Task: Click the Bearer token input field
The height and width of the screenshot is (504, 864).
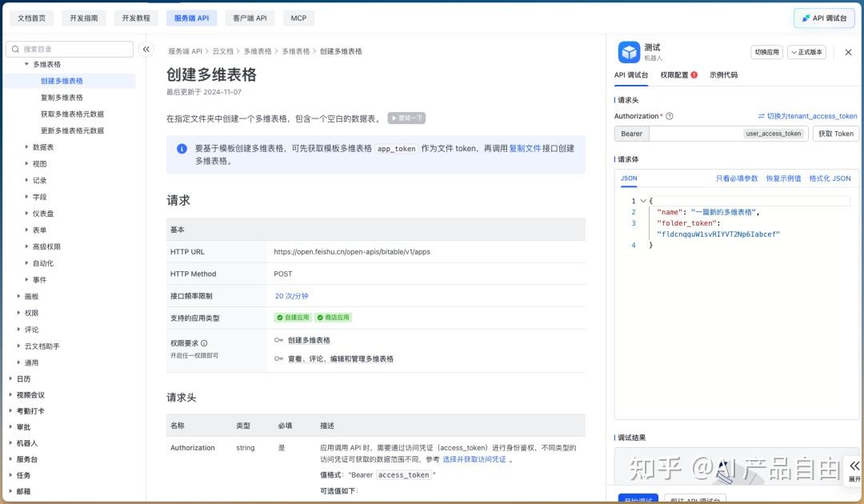Action: [729, 134]
